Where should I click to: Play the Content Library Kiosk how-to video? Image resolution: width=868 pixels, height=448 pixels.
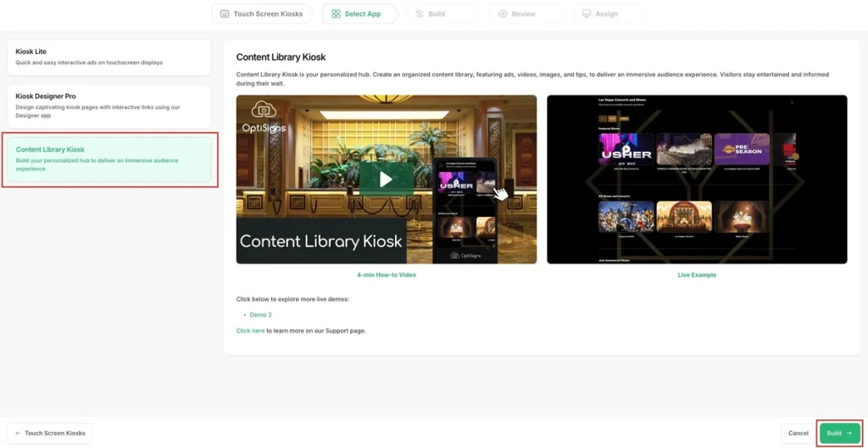click(386, 179)
